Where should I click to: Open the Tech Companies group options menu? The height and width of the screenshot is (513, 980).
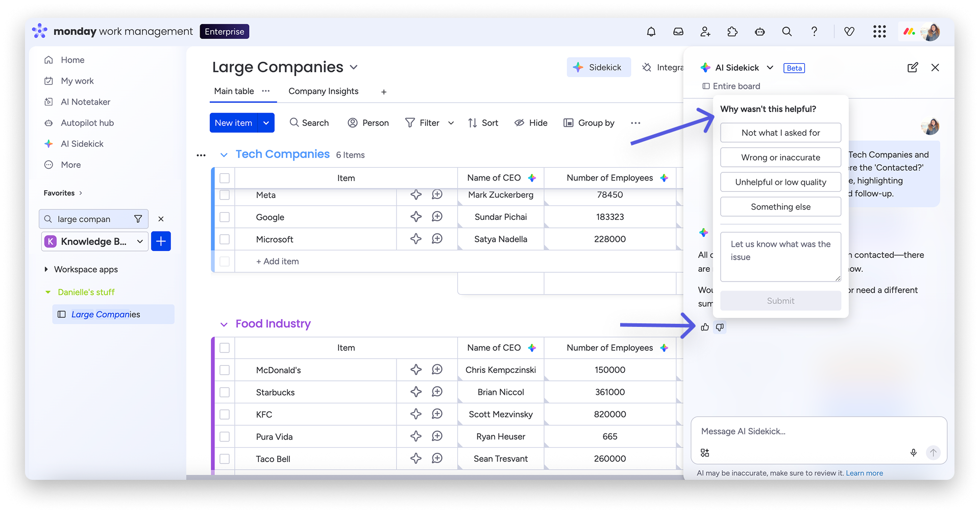pyautogui.click(x=201, y=155)
